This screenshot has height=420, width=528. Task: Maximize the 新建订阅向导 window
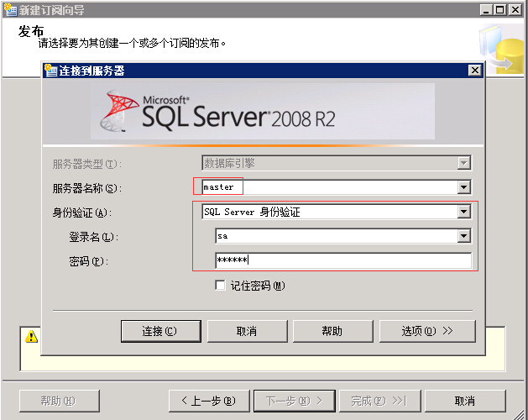[x=500, y=10]
